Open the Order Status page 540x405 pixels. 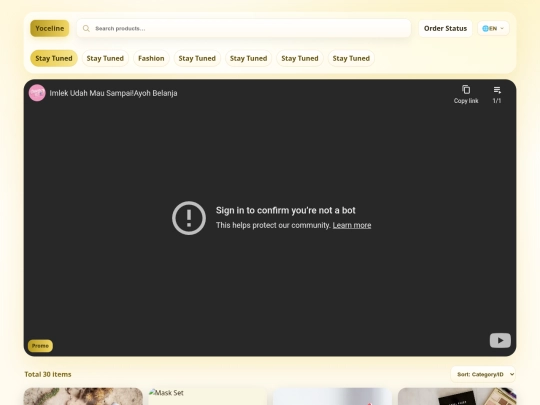click(445, 28)
